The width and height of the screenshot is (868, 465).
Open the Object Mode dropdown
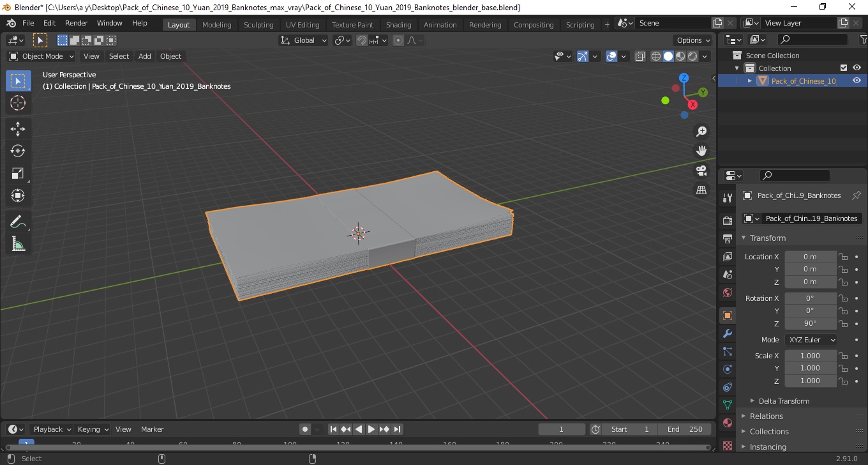42,56
